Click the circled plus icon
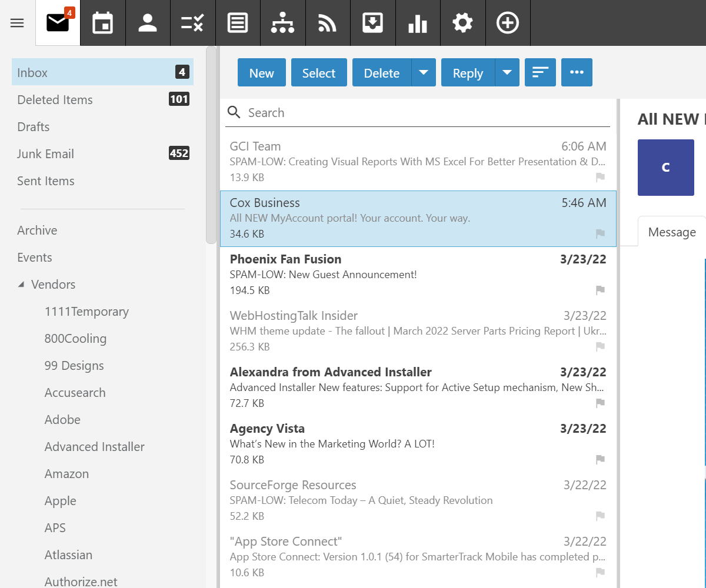Image resolution: width=706 pixels, height=588 pixels. tap(508, 23)
